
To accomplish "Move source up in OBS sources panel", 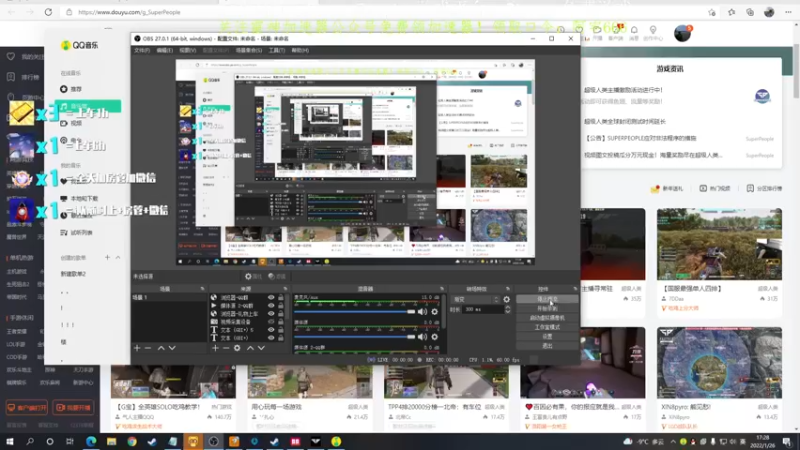I will [250, 348].
